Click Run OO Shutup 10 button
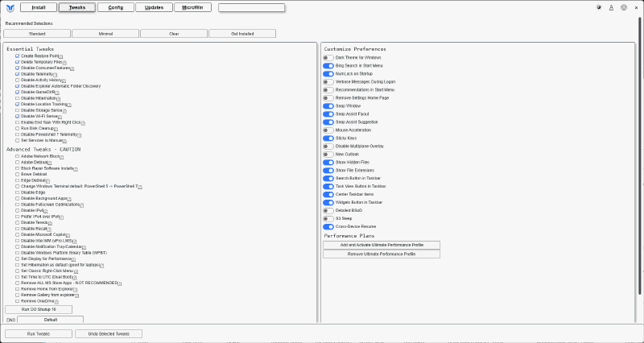Screen dimensions: 644x343 (39, 309)
